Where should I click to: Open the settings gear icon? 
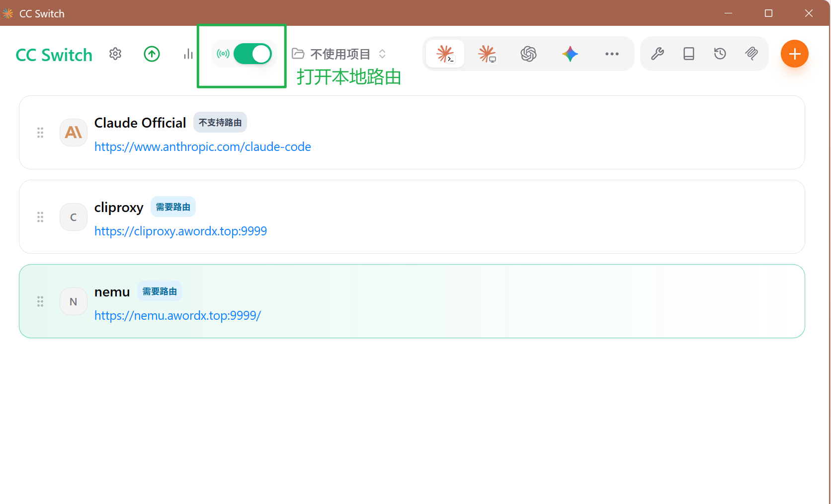coord(115,54)
